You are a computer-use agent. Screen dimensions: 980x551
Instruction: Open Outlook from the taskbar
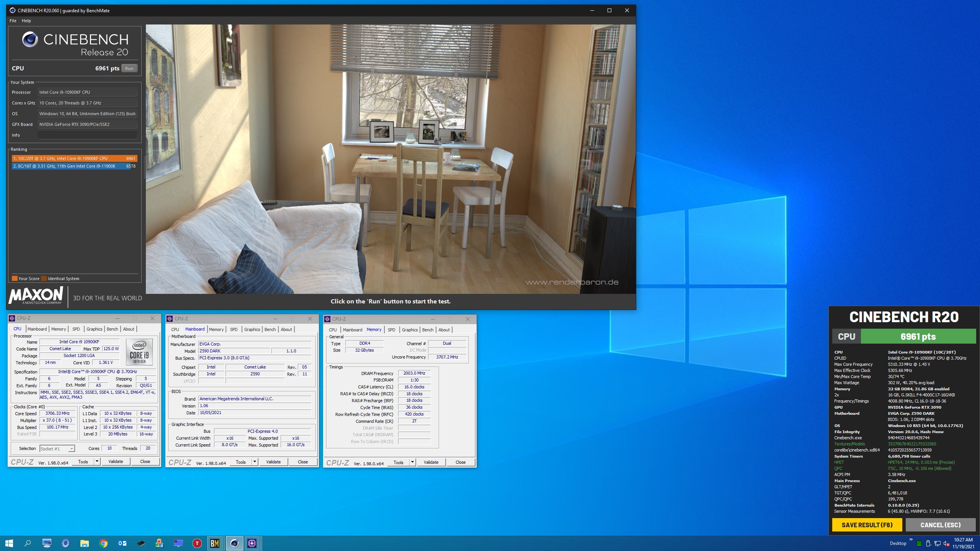click(122, 543)
